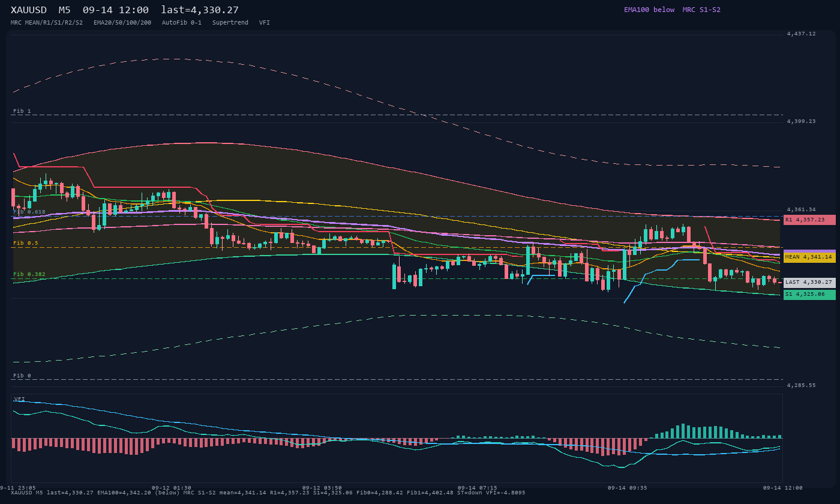Click the AutoFib 0-1 legend entry

pos(182,22)
